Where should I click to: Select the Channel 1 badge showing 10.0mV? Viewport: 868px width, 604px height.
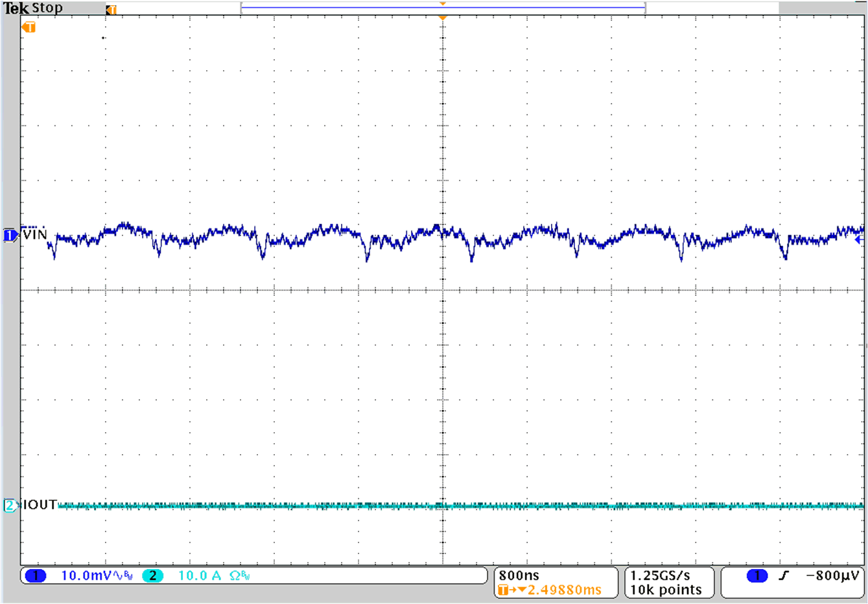tap(71, 575)
